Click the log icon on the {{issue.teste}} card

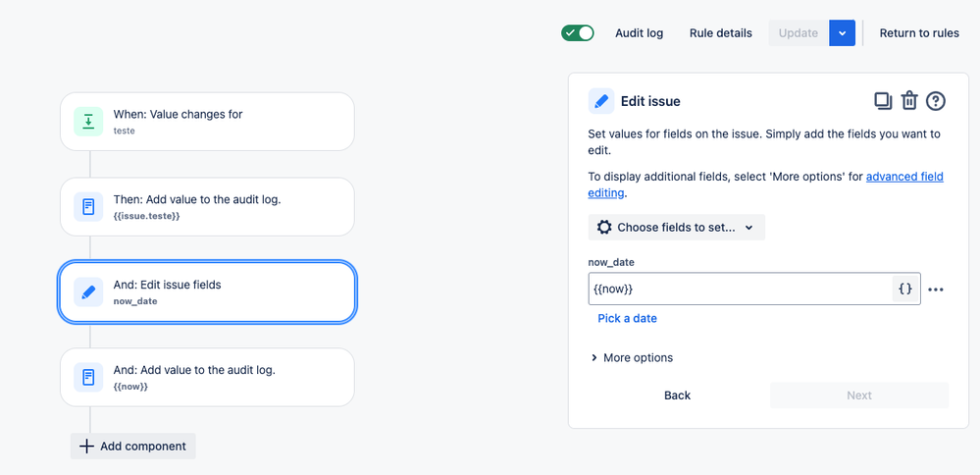pos(88,207)
